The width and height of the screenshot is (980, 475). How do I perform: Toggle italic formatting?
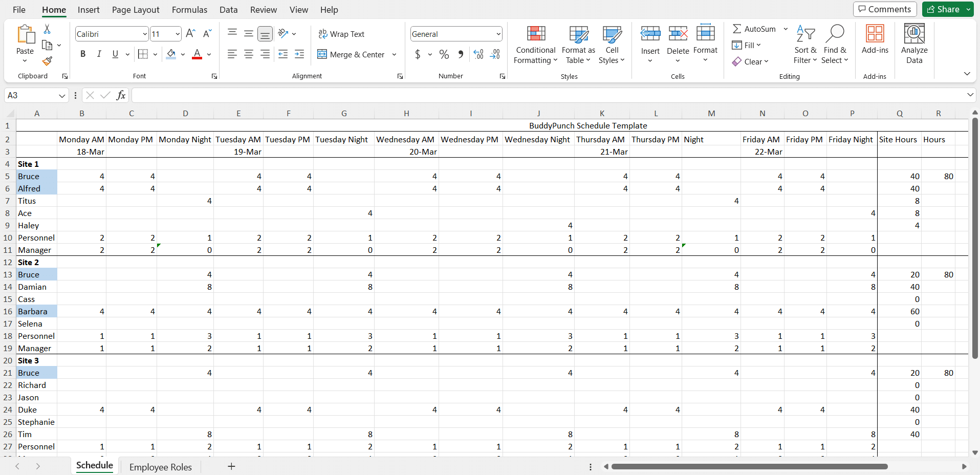point(99,53)
